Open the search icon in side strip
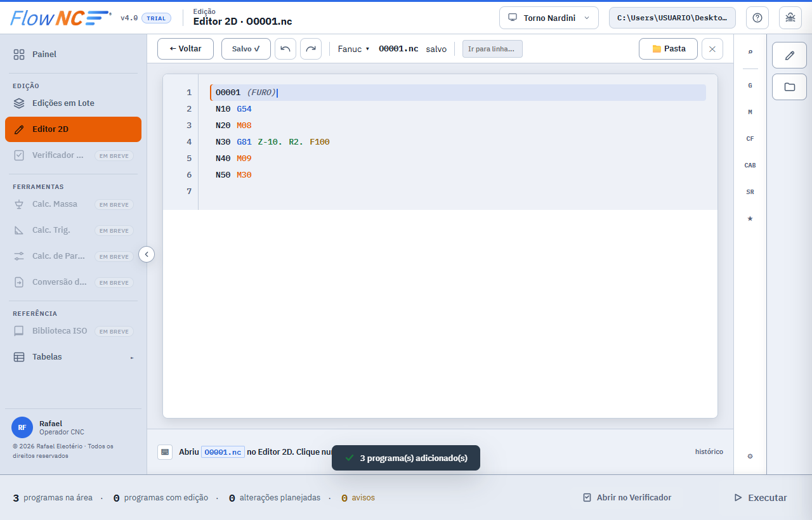This screenshot has height=520, width=812. coord(750,52)
